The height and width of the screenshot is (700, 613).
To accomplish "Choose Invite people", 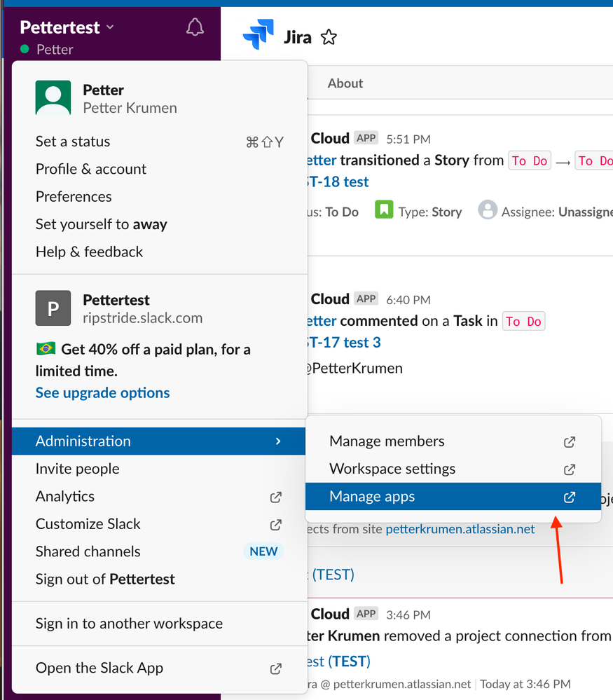I will click(160, 469).
